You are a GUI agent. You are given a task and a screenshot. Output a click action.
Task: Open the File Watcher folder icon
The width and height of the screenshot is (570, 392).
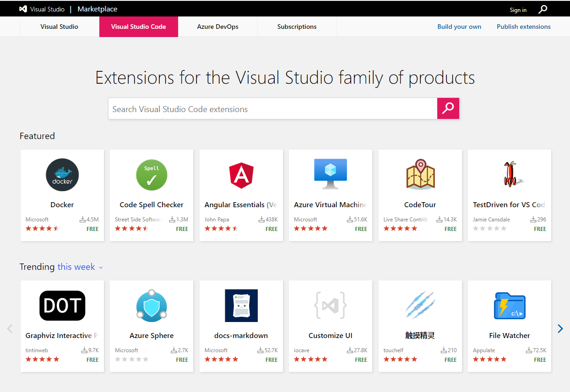tap(510, 306)
